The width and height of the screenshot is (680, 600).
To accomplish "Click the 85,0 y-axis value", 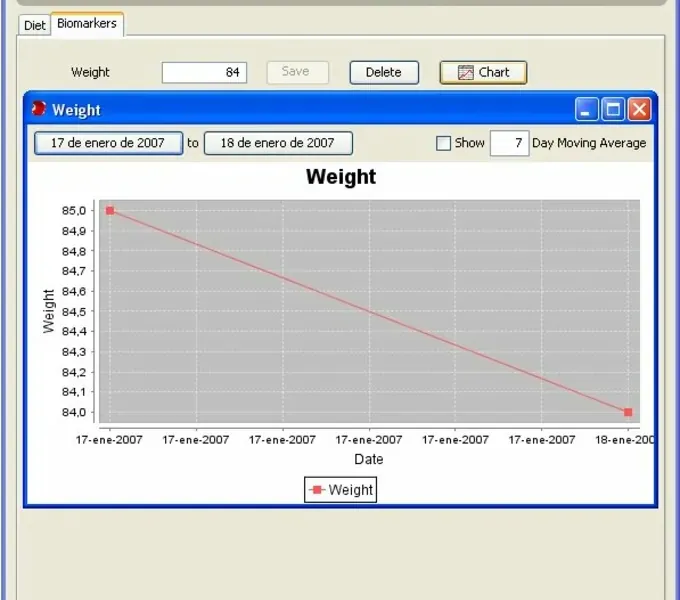I will click(74, 211).
